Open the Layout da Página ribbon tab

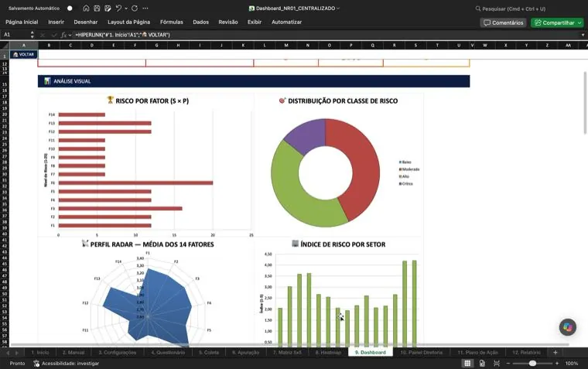pos(128,22)
